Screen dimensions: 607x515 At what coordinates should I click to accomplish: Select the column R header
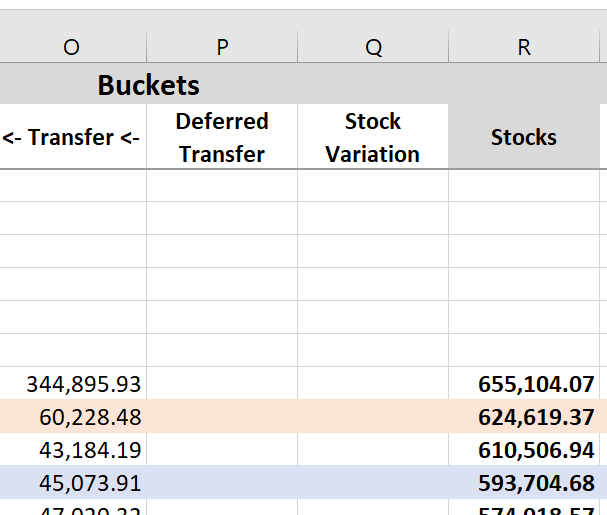524,47
